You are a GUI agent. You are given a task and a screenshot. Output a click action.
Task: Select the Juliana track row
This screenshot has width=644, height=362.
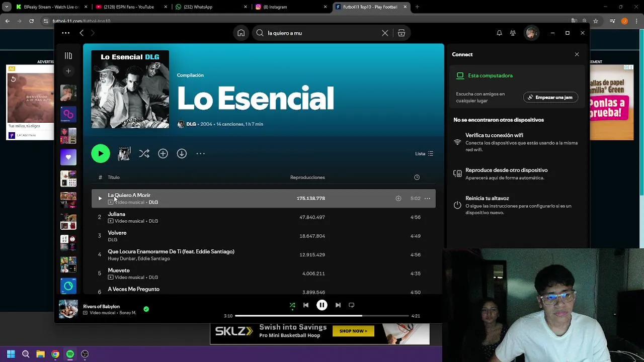coord(263,217)
